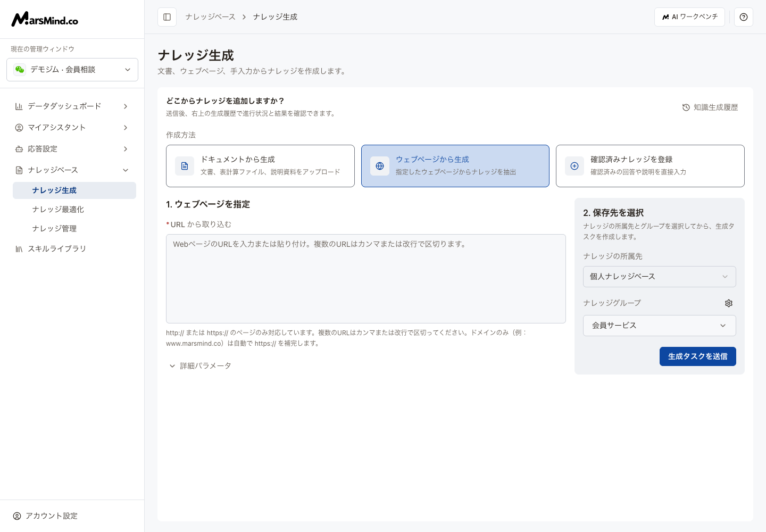Click the アカウント設定 user icon
Image resolution: width=766 pixels, height=532 pixels.
(x=17, y=516)
